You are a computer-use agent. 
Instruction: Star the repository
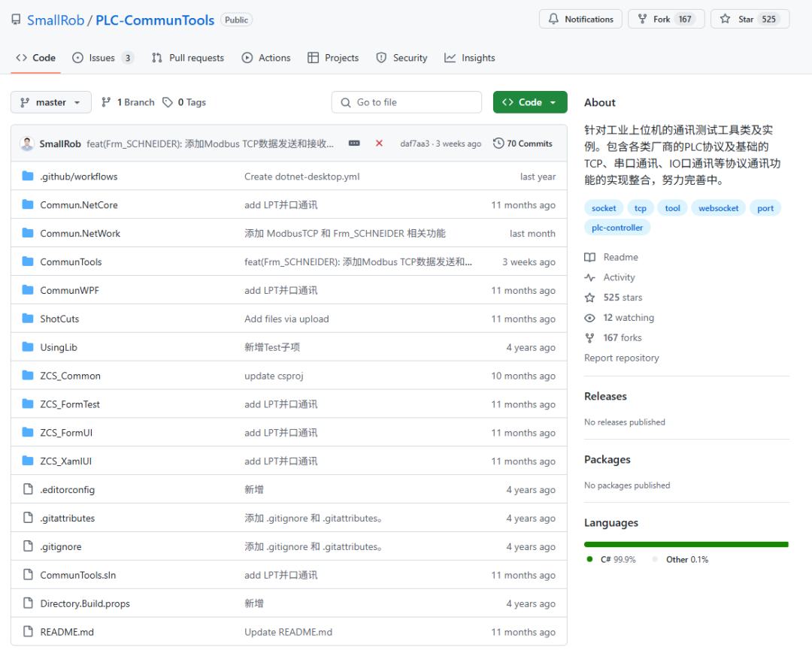tap(745, 19)
